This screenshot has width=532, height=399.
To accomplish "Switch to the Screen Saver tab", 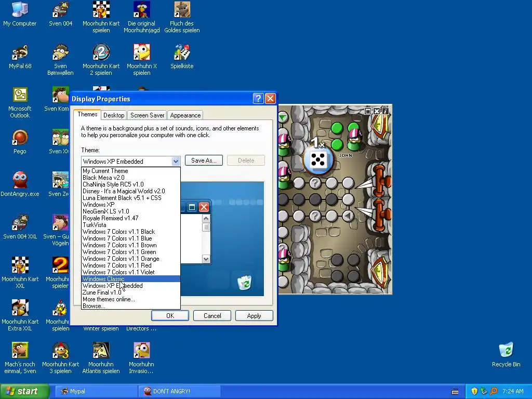I will pos(147,115).
